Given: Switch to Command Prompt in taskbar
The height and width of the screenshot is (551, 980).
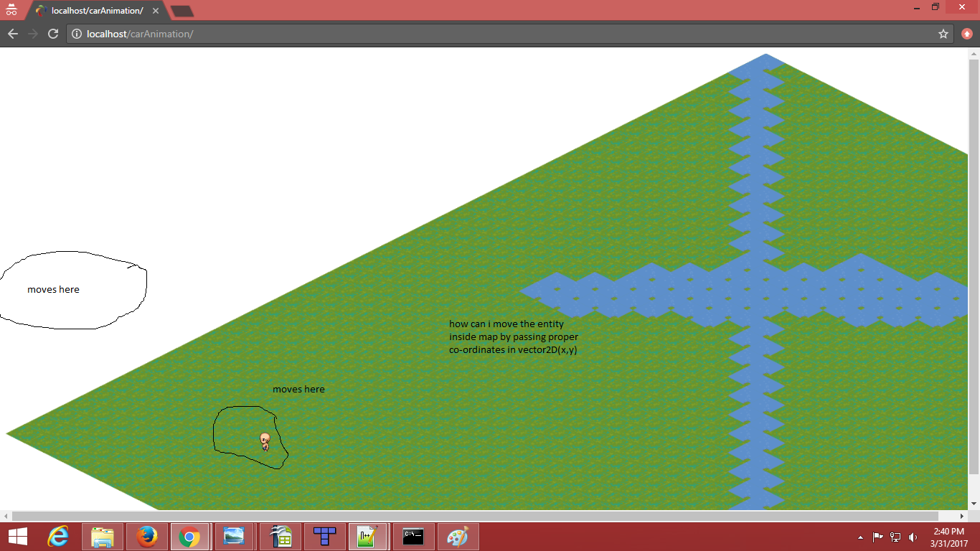Looking at the screenshot, I should 413,536.
